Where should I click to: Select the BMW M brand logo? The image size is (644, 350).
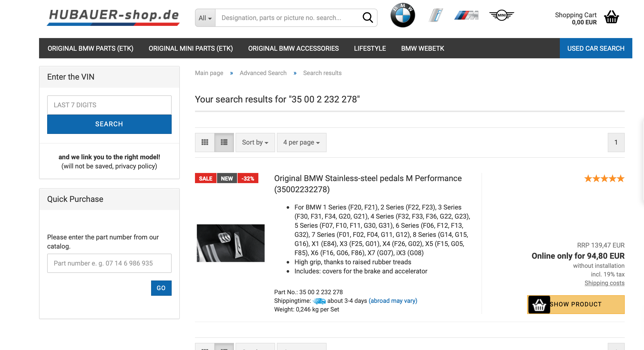(x=466, y=15)
